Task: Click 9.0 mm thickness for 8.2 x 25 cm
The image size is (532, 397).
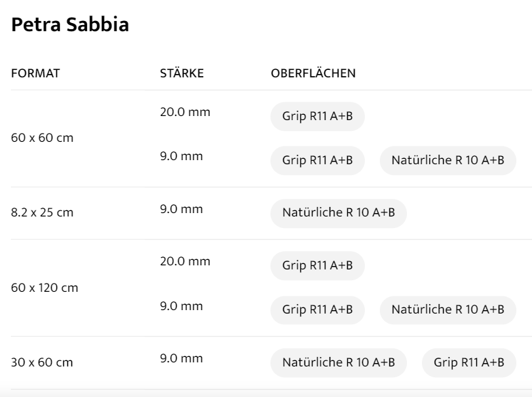Action: tap(181, 209)
